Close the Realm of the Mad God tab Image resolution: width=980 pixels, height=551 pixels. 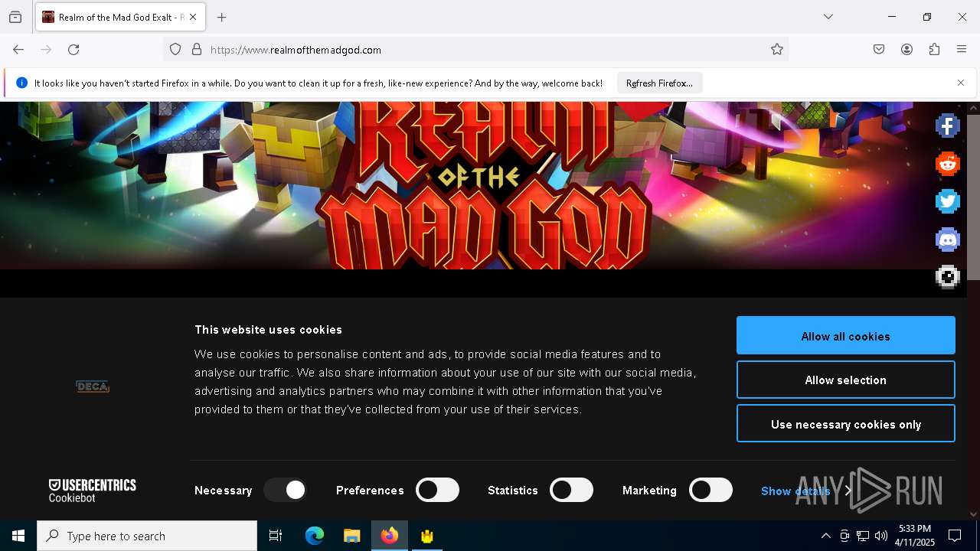tap(193, 17)
